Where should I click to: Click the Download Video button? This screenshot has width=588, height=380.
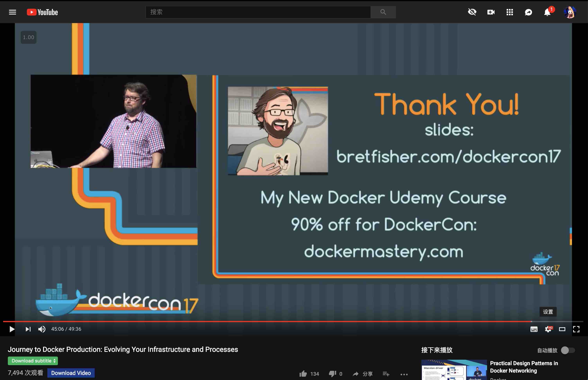coord(71,373)
